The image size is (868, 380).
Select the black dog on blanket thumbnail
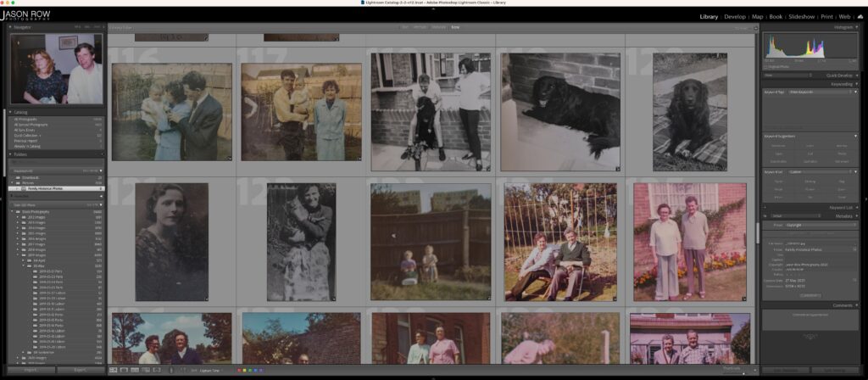pyautogui.click(x=689, y=112)
